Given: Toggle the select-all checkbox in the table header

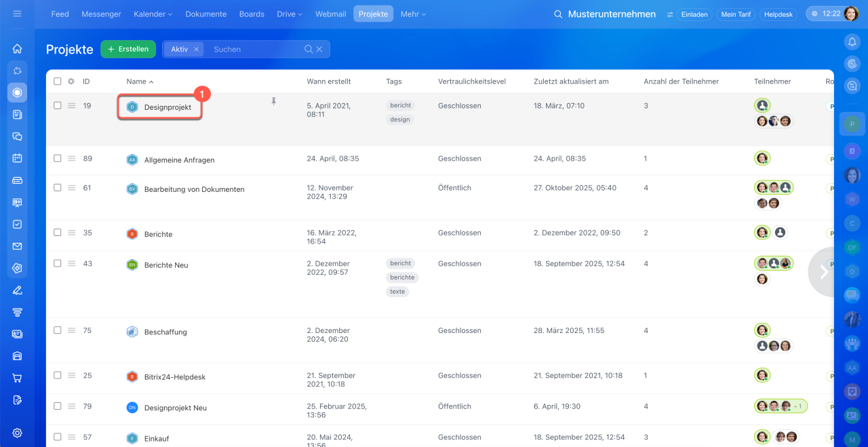Looking at the screenshot, I should [x=58, y=81].
